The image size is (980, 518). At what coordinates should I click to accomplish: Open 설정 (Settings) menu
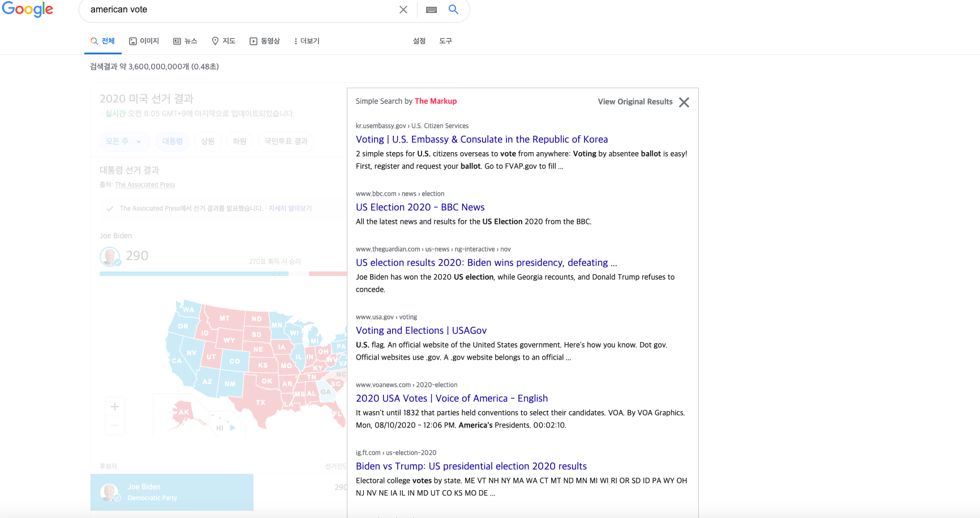coord(419,41)
